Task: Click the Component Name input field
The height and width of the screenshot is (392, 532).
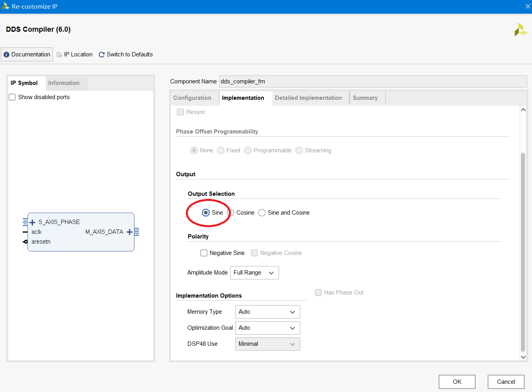Action: click(x=373, y=81)
